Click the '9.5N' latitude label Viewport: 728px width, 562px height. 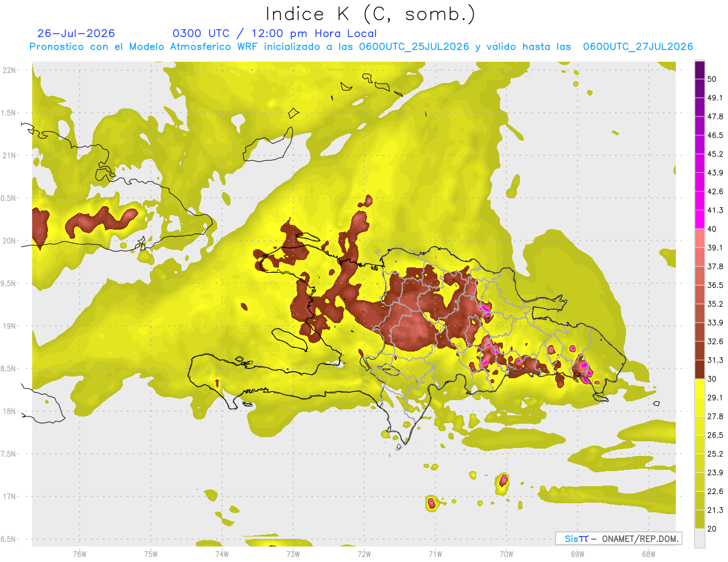click(x=8, y=283)
